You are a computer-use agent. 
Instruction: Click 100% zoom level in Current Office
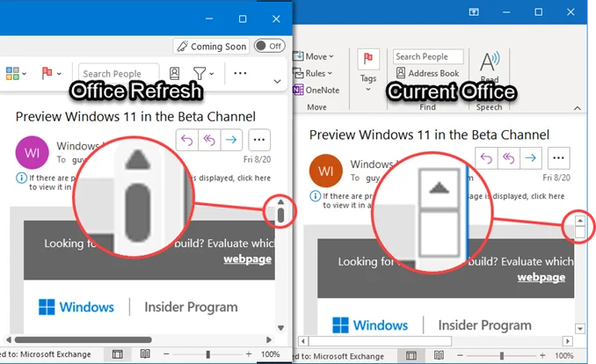coord(564,355)
